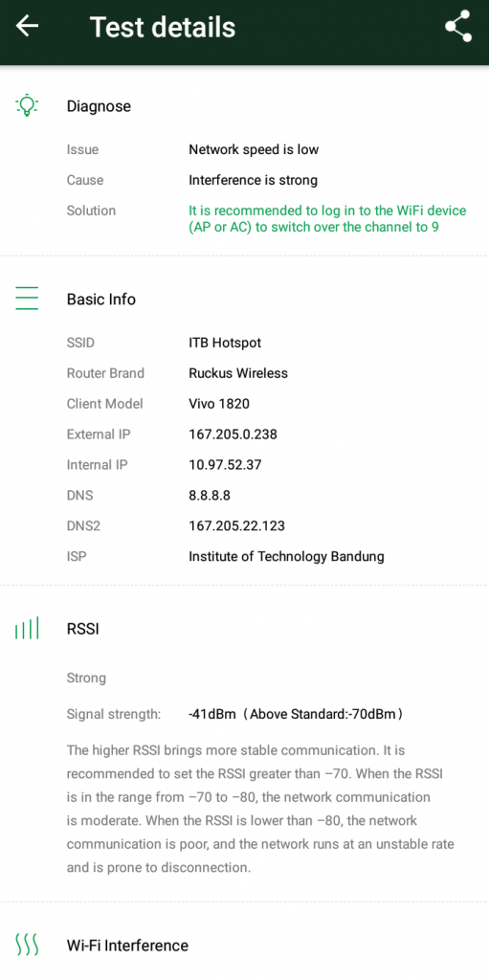Click the External IP value 167.205.0.238
489x980 pixels.
(233, 434)
